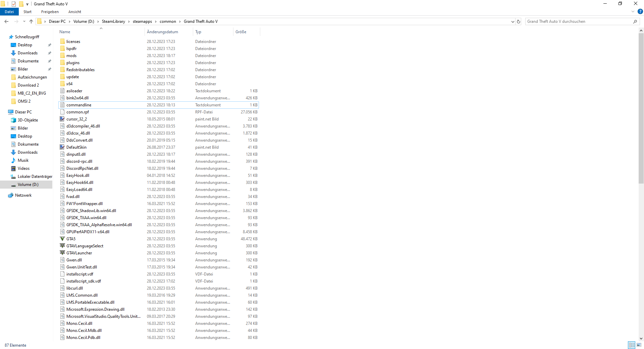The width and height of the screenshot is (644, 349).
Task: Open Musik folder in sidebar
Action: click(x=23, y=160)
